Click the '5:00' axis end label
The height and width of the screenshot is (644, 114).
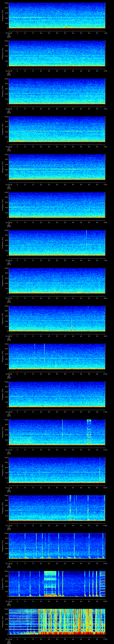point(105,184)
